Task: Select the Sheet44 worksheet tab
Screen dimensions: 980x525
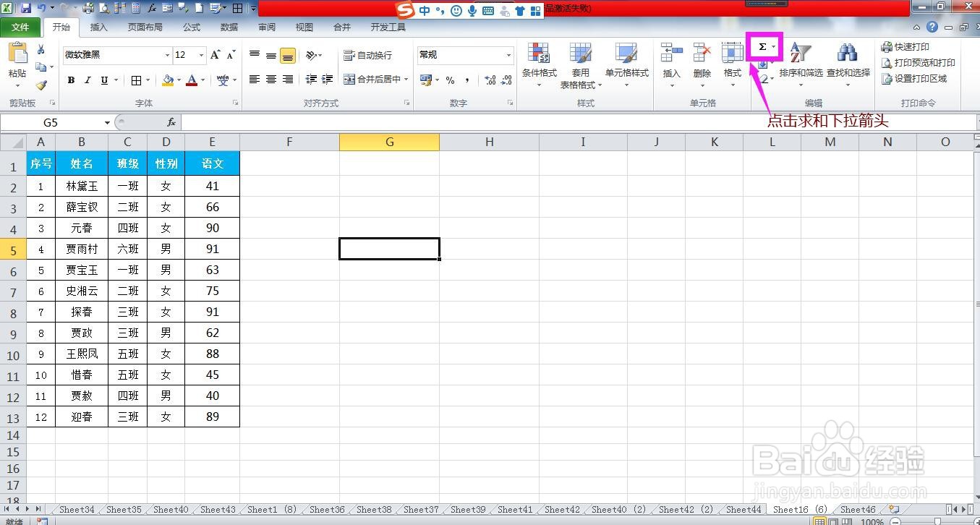Action: click(x=743, y=510)
